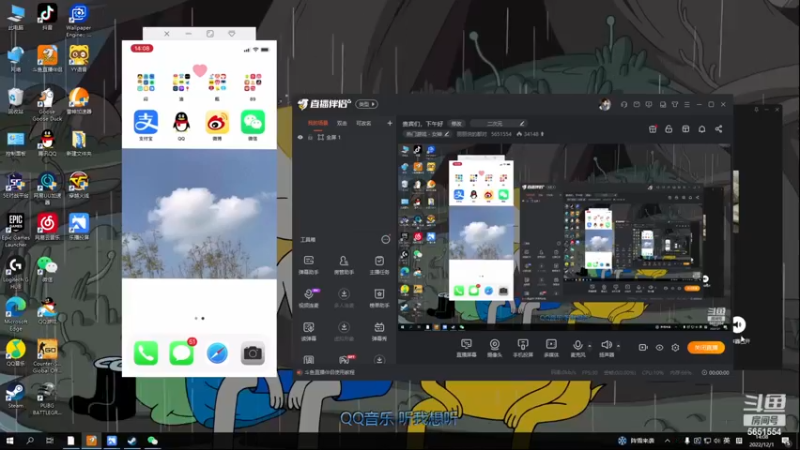The height and width of the screenshot is (450, 800).
Task: Switch to the first red scene tab
Action: coord(318,123)
